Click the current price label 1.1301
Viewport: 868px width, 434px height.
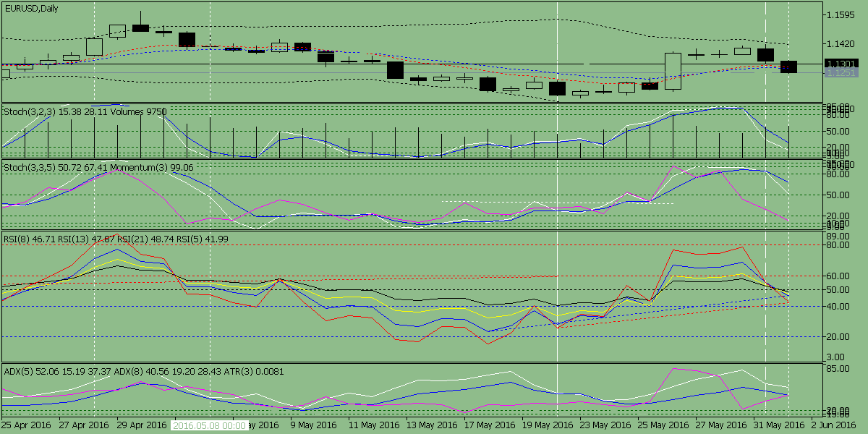pyautogui.click(x=842, y=64)
